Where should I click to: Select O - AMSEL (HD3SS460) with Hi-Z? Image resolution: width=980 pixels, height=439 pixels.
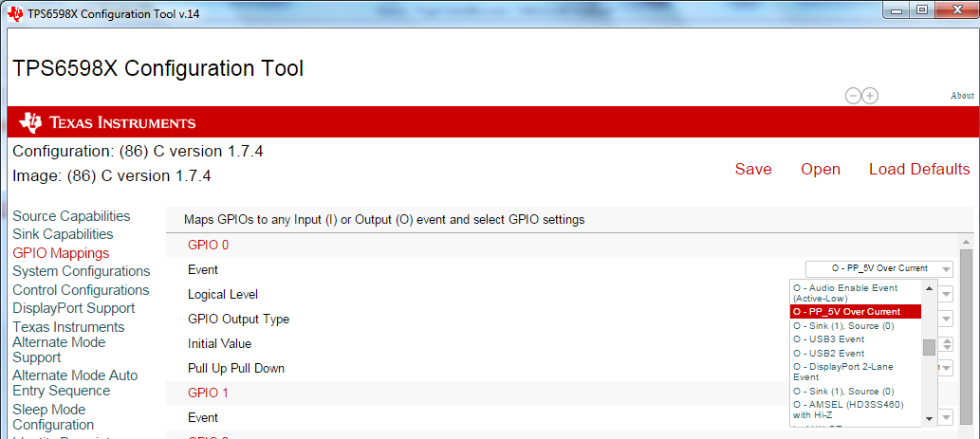(x=848, y=409)
